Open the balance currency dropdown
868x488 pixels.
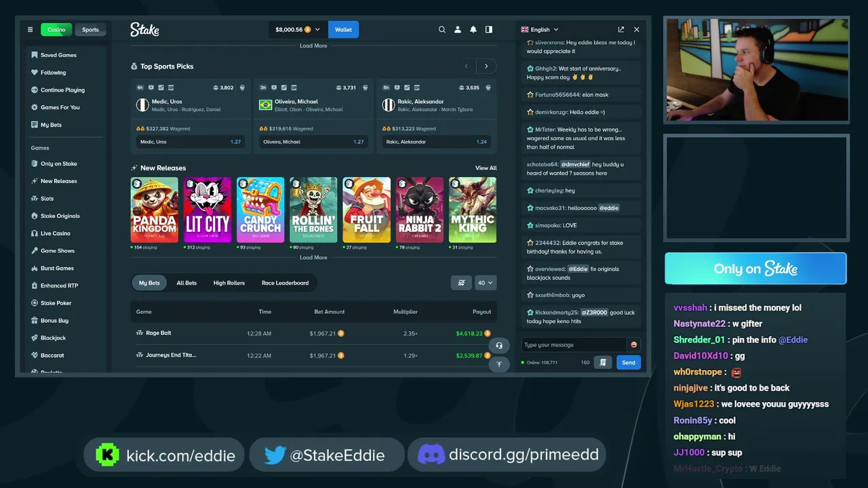[x=298, y=30]
